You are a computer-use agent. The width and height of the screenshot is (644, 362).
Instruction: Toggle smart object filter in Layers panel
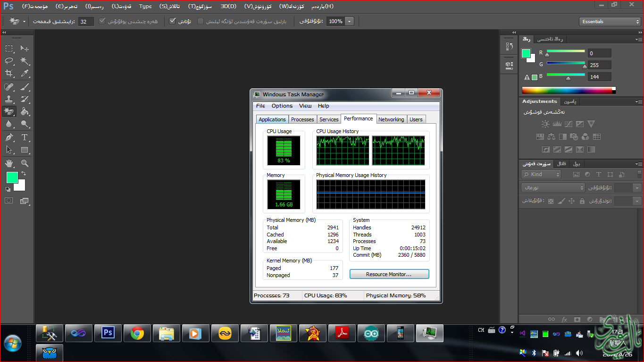622,175
